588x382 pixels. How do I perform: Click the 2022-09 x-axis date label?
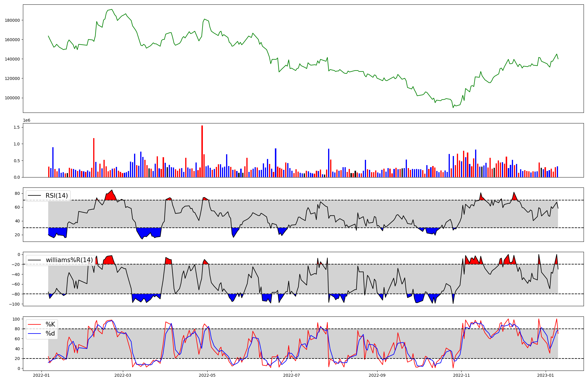(377, 375)
